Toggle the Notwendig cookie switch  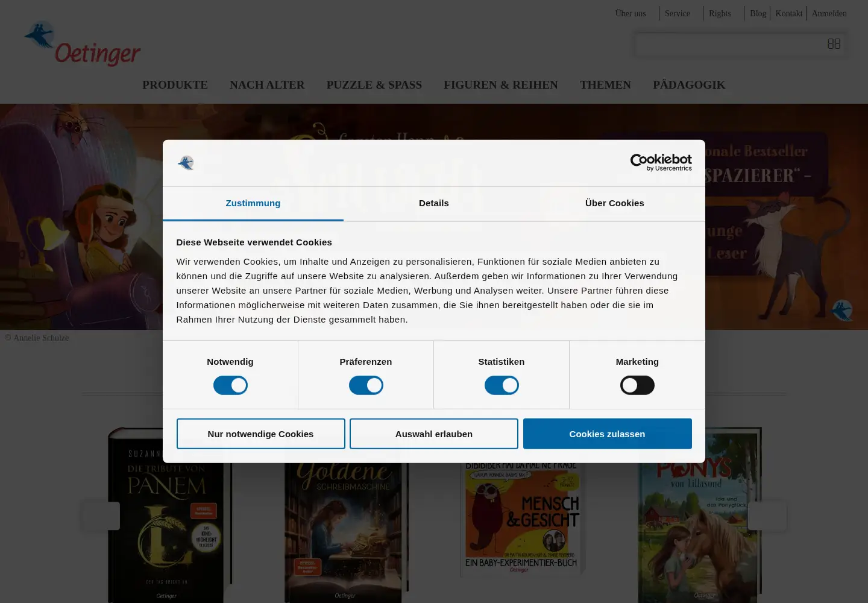(230, 385)
